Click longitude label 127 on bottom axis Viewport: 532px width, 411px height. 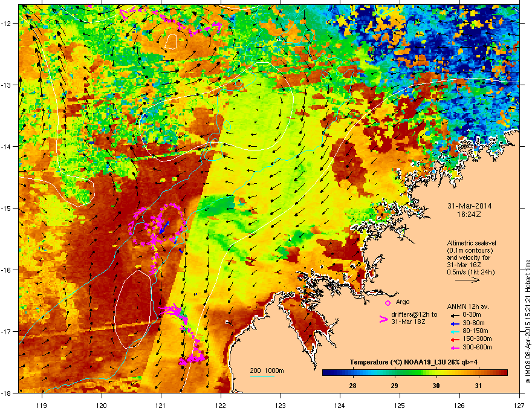point(519,405)
